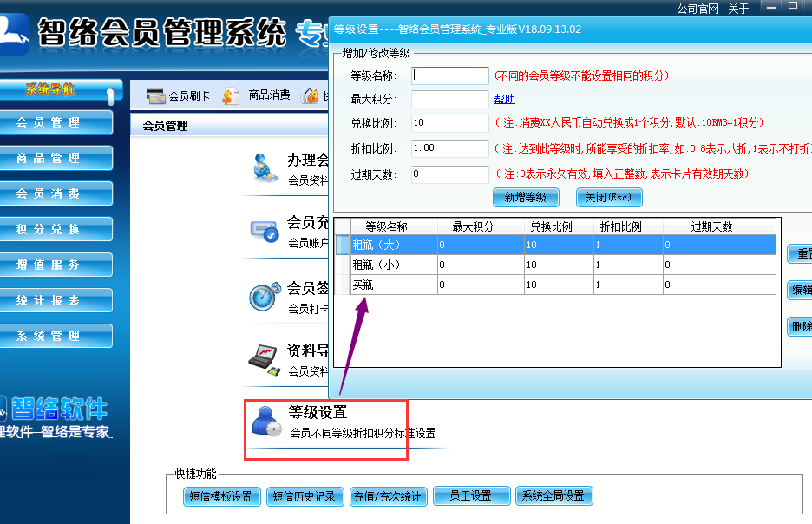This screenshot has width=812, height=524.
Task: Focus the 等级名称 input field
Action: [450, 75]
